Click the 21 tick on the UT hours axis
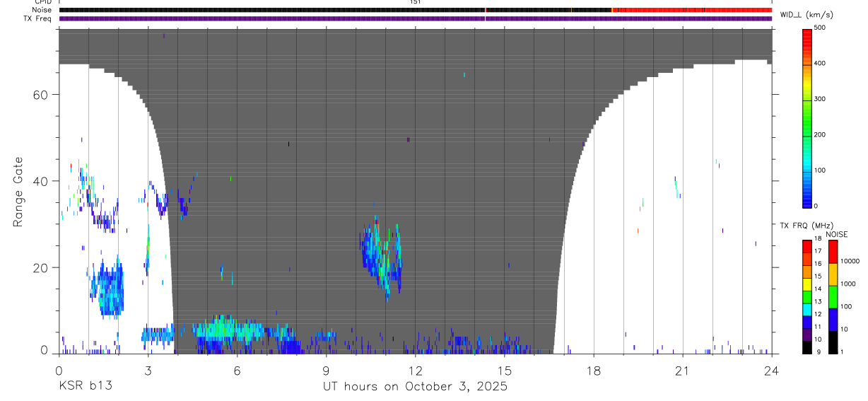Image resolution: width=868 pixels, height=401 pixels. 683,370
